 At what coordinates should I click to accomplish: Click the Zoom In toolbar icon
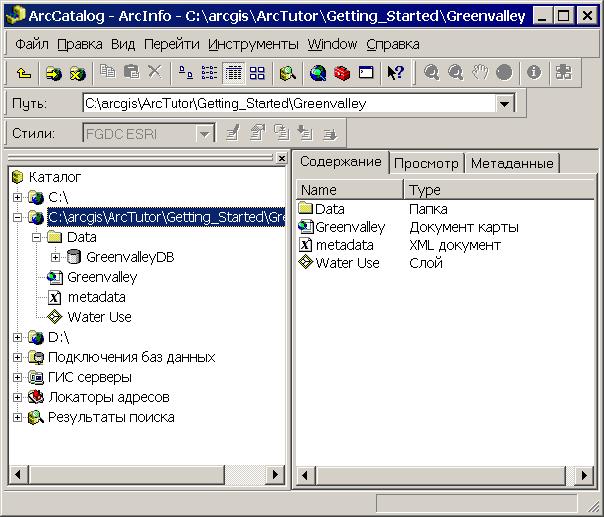[431, 72]
